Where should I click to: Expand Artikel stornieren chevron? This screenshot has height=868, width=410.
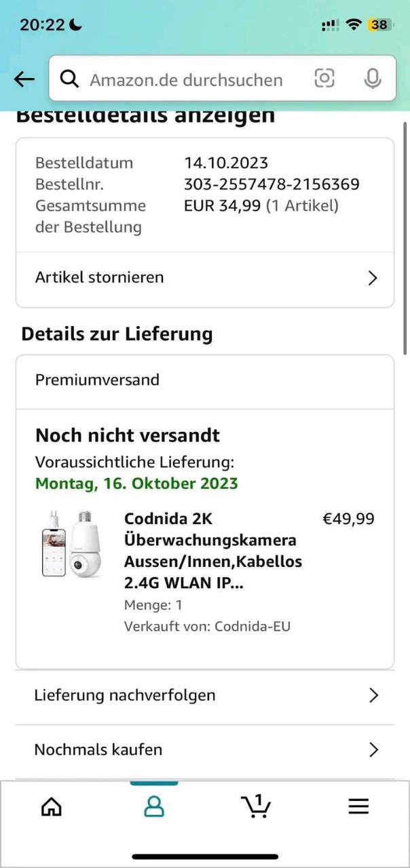[x=372, y=278]
